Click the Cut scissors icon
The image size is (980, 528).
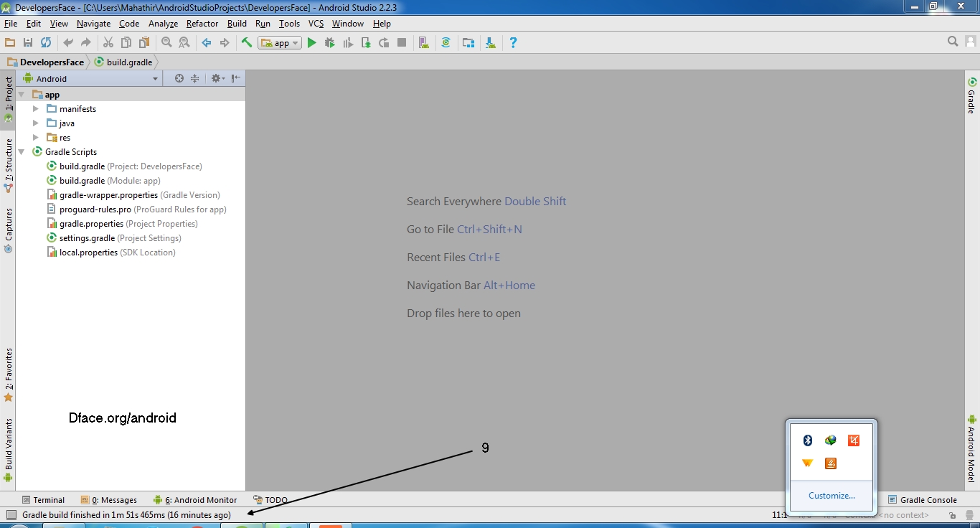108,43
